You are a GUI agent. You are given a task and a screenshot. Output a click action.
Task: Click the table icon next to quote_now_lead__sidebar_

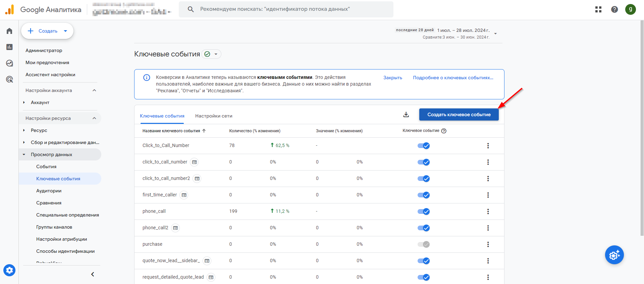point(207,261)
